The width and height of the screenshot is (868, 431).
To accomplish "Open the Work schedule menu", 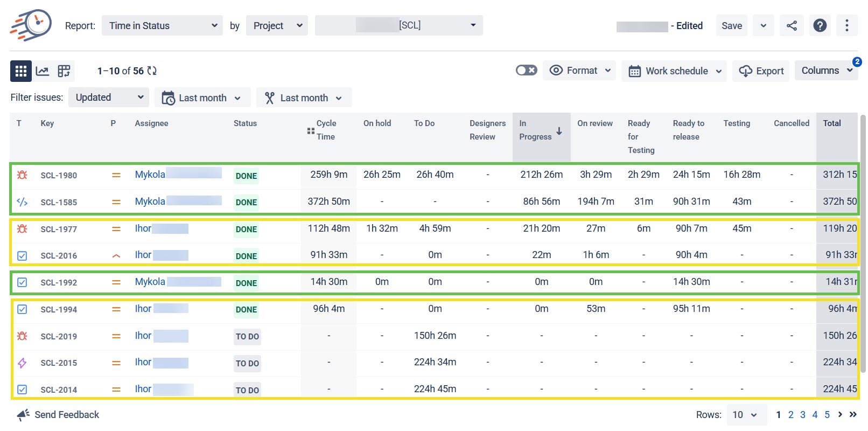I will tap(674, 71).
